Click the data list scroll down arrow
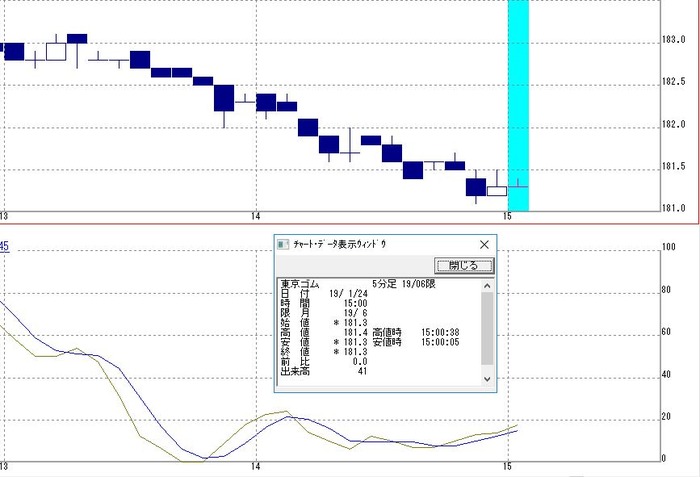Viewport: 700px width, 477px height. tap(487, 379)
